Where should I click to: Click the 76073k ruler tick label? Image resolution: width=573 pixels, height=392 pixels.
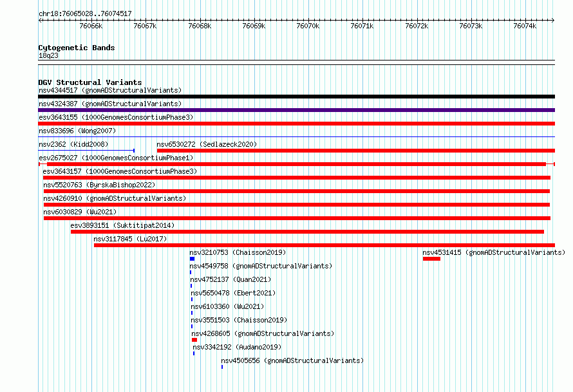(471, 26)
